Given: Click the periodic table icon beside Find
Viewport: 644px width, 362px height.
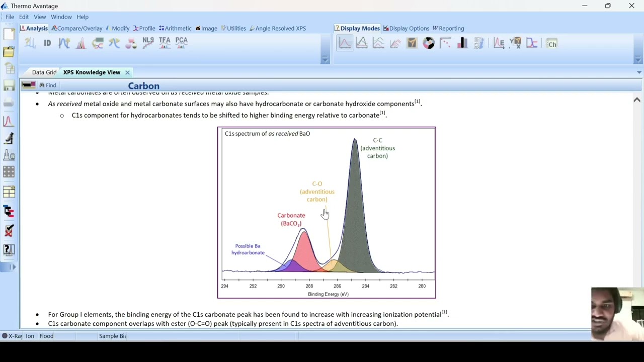Looking at the screenshot, I should coord(29,85).
